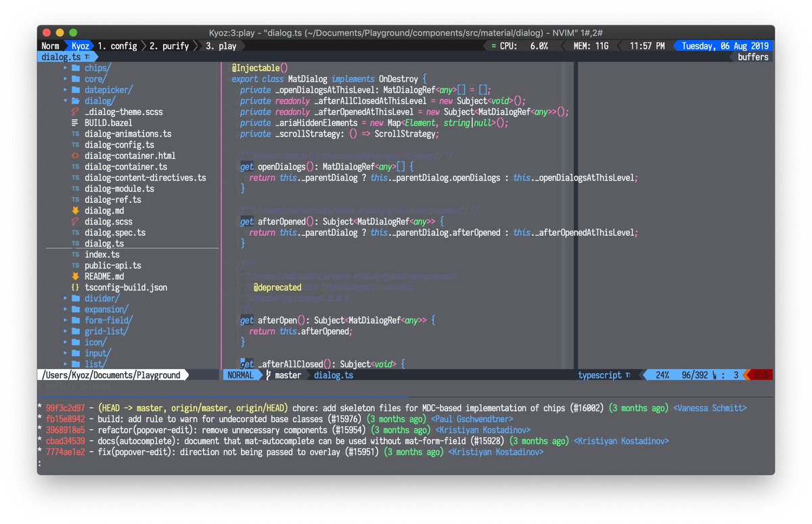Click the TS icon beside index.ts
Viewport: 812px width, 524px height.
coord(75,254)
